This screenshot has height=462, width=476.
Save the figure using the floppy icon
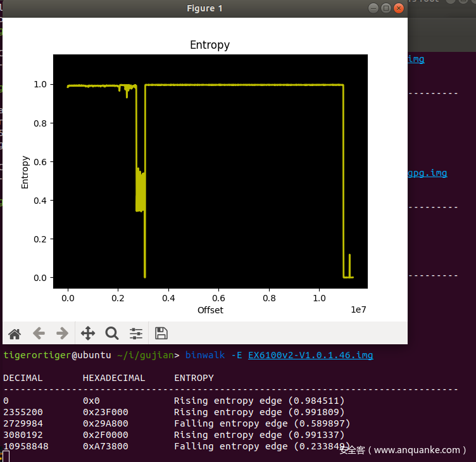[x=161, y=333]
